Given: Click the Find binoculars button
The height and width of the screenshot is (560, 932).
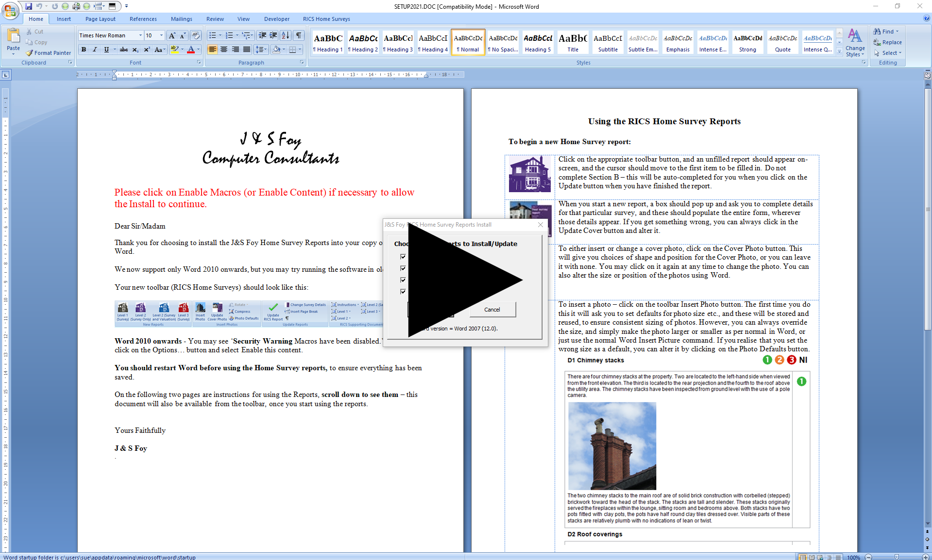Looking at the screenshot, I should (x=886, y=32).
